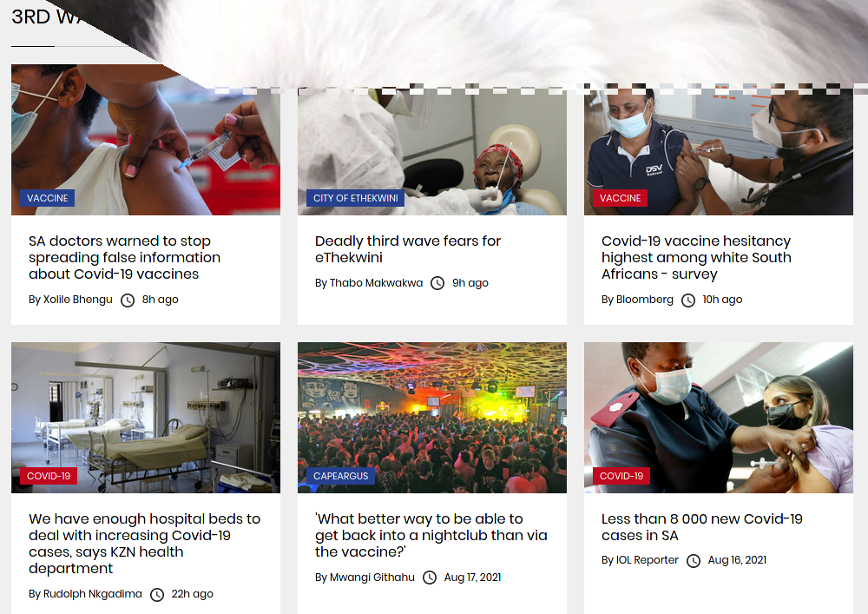This screenshot has width=868, height=614.
Task: Click the clock icon beside 9h ago
Action: (x=437, y=283)
